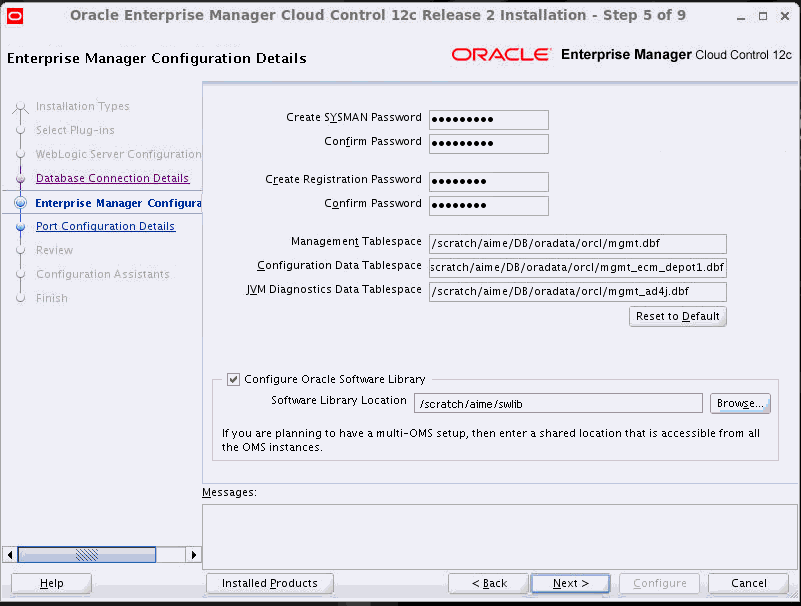Viewport: 801px width, 606px height.
Task: Open Port Configuration Details step
Action: tap(105, 226)
